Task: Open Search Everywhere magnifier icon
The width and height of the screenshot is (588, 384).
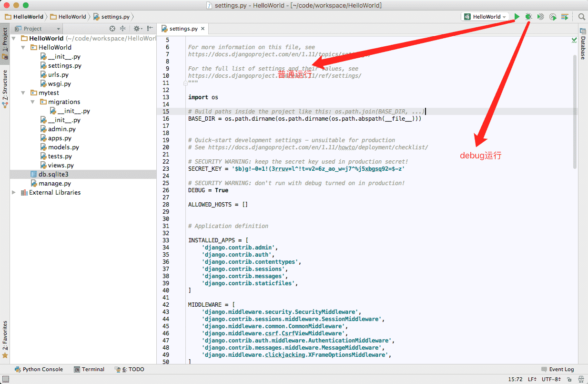Action: pos(582,17)
